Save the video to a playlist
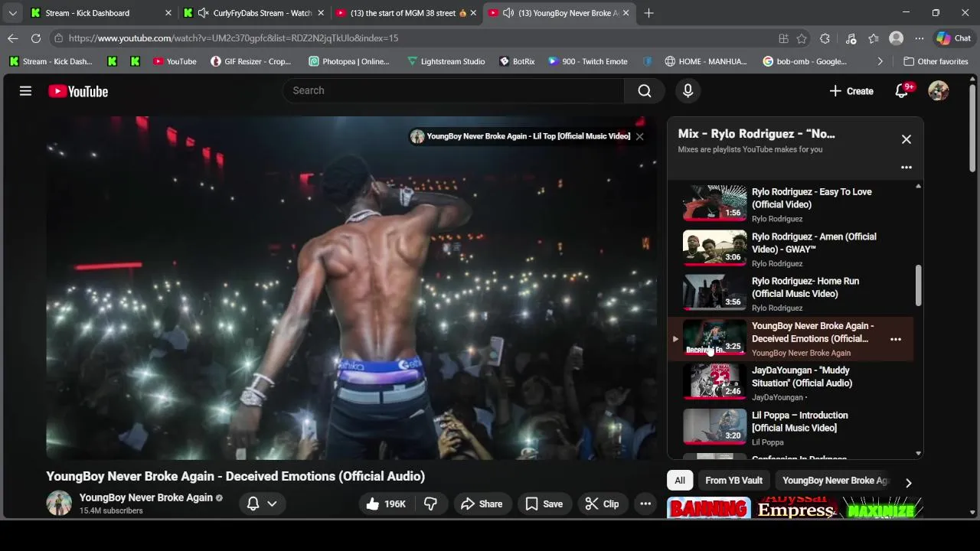Screen dimensions: 980x551 click(544, 504)
